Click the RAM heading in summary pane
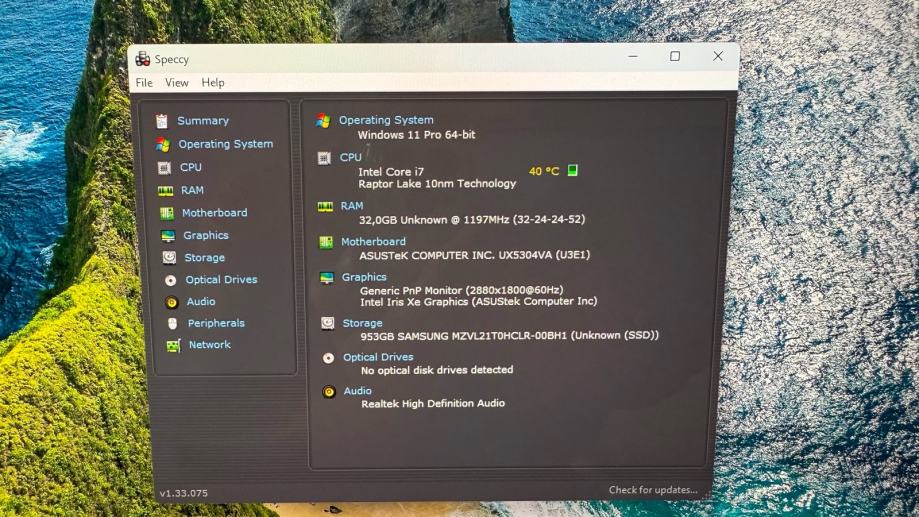This screenshot has width=919, height=517. (352, 206)
